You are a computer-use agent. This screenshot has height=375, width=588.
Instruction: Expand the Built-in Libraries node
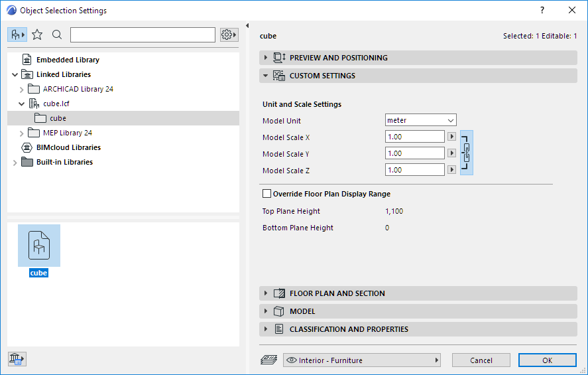click(15, 162)
